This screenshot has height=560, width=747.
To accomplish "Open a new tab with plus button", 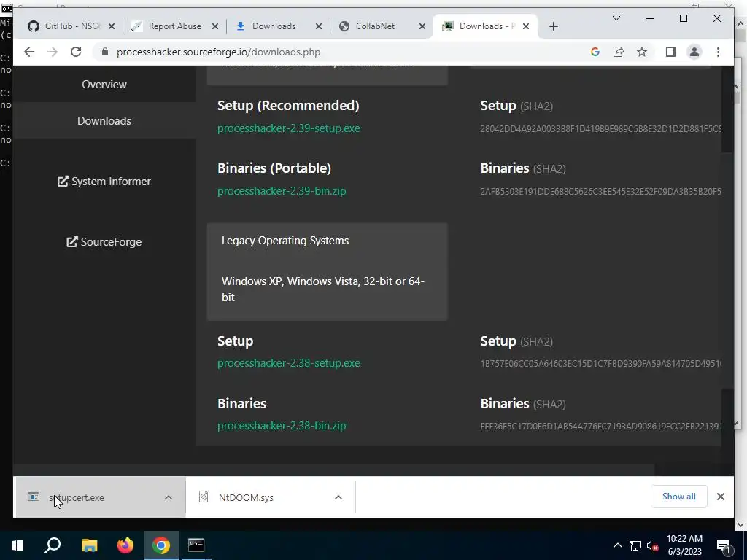I will point(553,26).
